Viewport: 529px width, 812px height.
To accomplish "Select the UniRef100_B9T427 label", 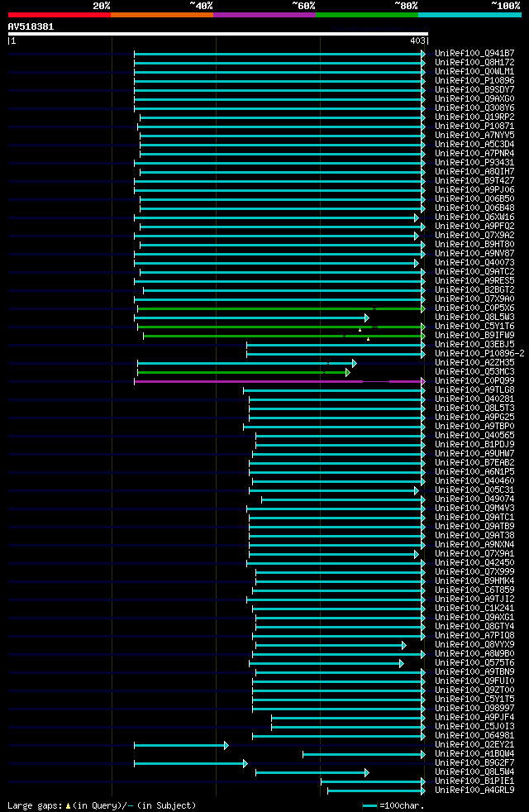I will point(474,181).
